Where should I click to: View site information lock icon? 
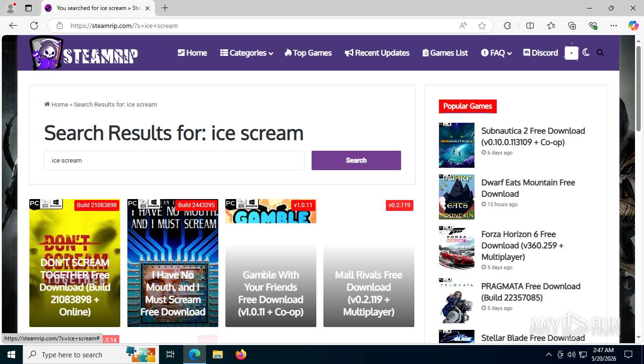(59, 26)
